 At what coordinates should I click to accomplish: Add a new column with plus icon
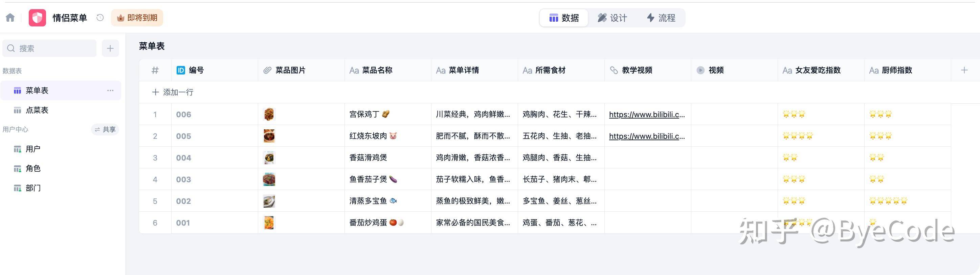tap(964, 70)
